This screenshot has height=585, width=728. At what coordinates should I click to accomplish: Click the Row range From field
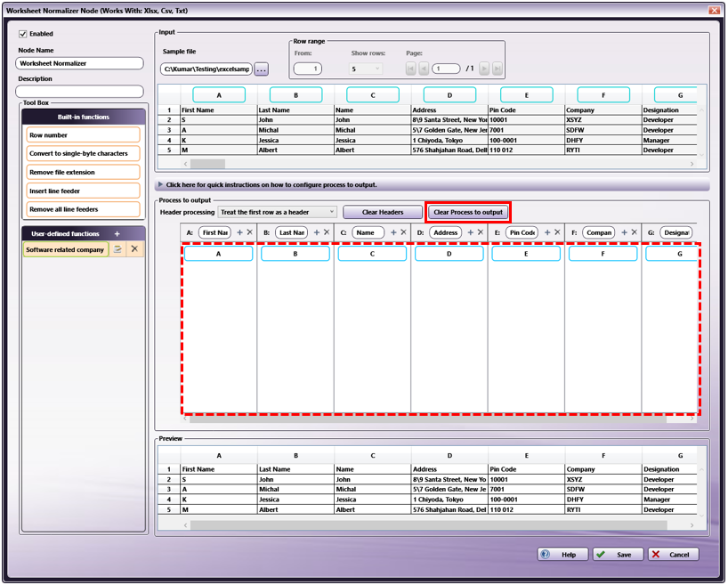[x=308, y=69]
